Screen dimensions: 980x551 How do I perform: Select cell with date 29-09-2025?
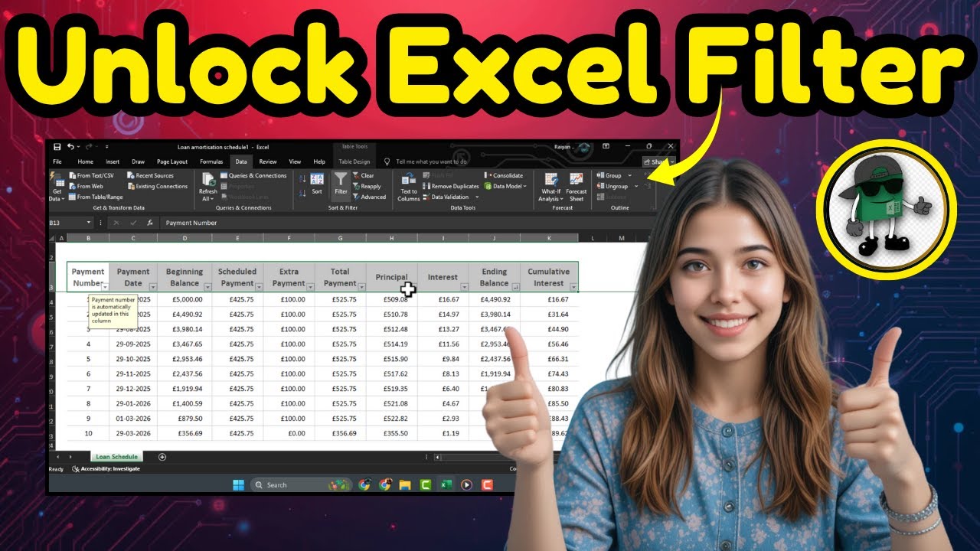click(x=133, y=344)
